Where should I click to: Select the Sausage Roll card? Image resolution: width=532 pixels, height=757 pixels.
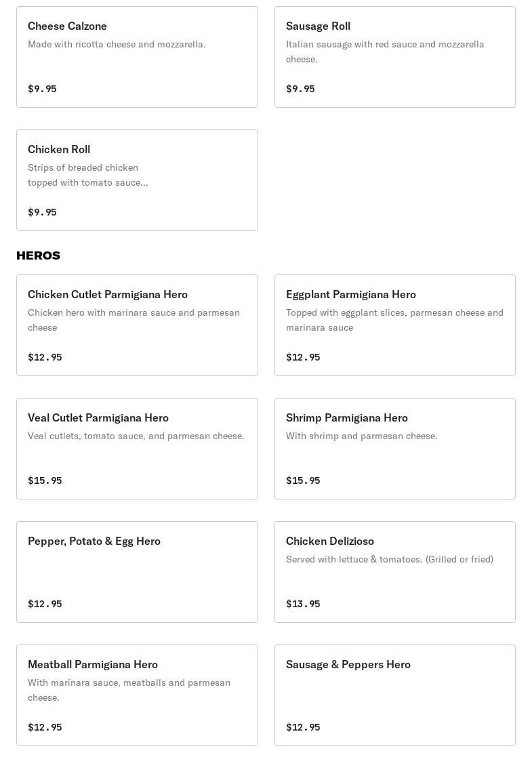point(394,57)
